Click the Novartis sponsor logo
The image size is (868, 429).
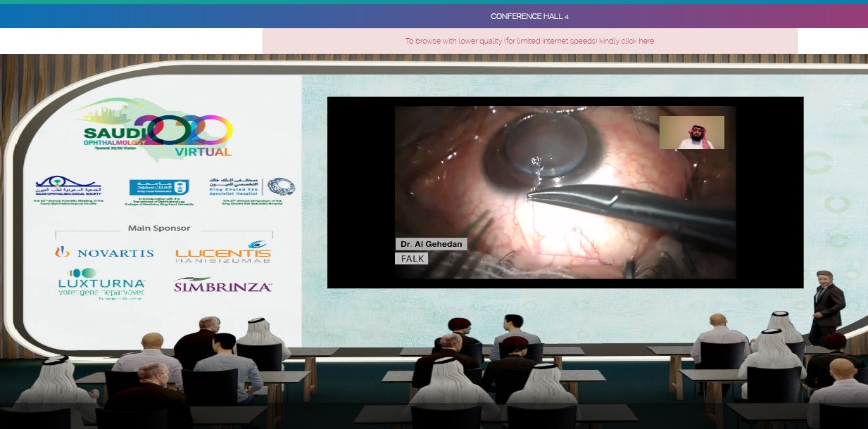[104, 252]
